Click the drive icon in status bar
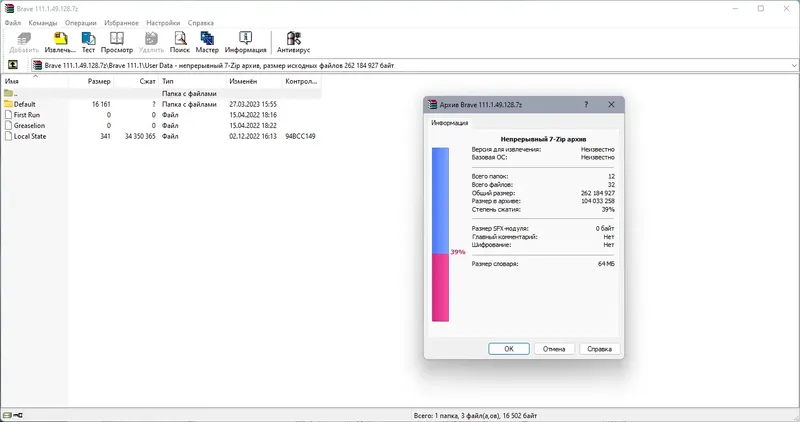 pyautogui.click(x=7, y=415)
